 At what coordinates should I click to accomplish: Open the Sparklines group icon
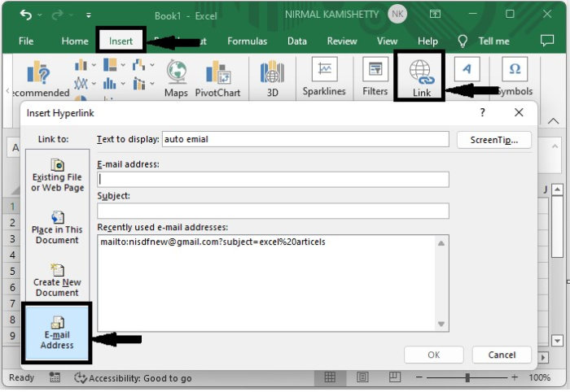[x=324, y=69]
